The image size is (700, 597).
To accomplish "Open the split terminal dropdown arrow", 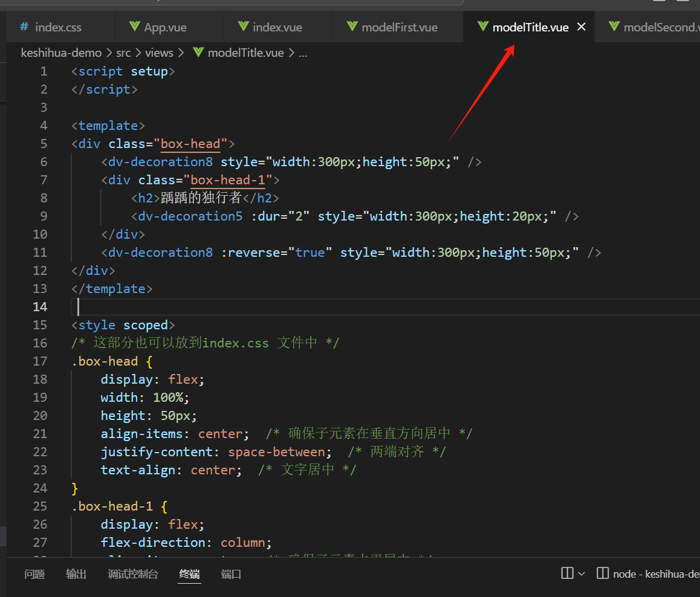I will pos(582,574).
